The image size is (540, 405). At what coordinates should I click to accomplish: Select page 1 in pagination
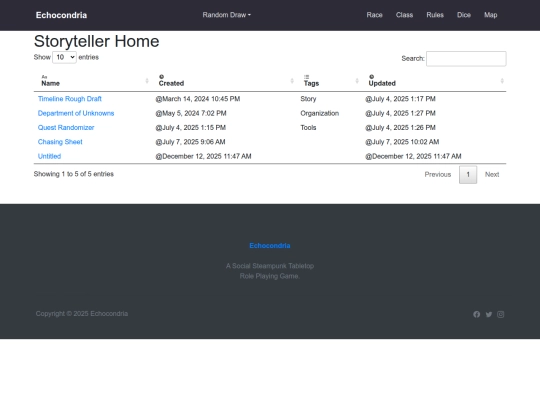pyautogui.click(x=468, y=175)
